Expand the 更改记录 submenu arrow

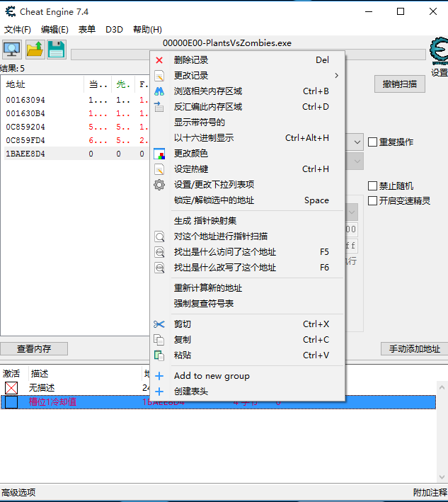[336, 76]
